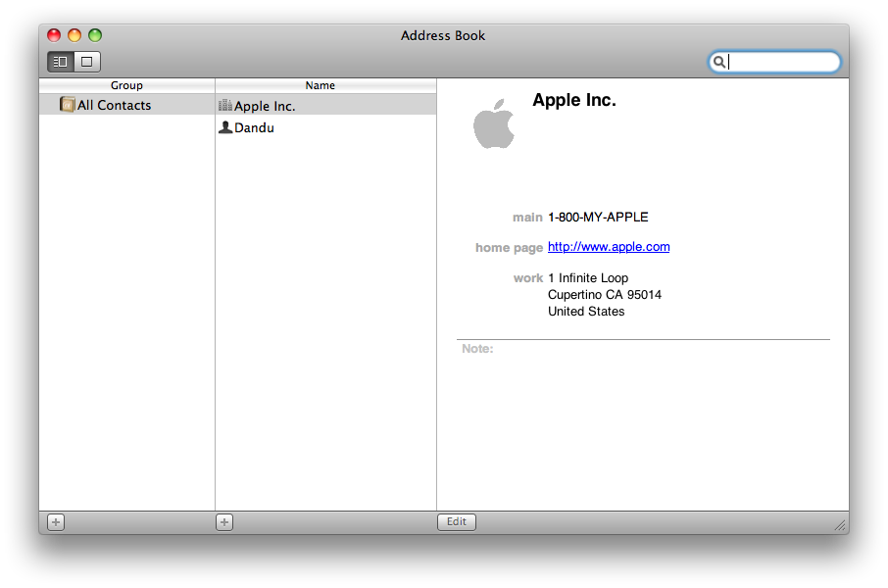Click the Name column header
The image size is (888, 588).
pos(325,85)
